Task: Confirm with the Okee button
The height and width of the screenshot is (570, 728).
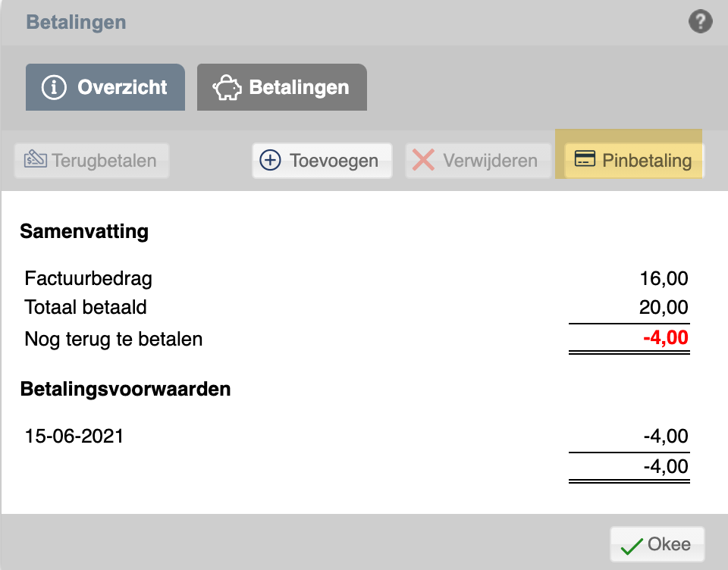Action: coord(657,544)
